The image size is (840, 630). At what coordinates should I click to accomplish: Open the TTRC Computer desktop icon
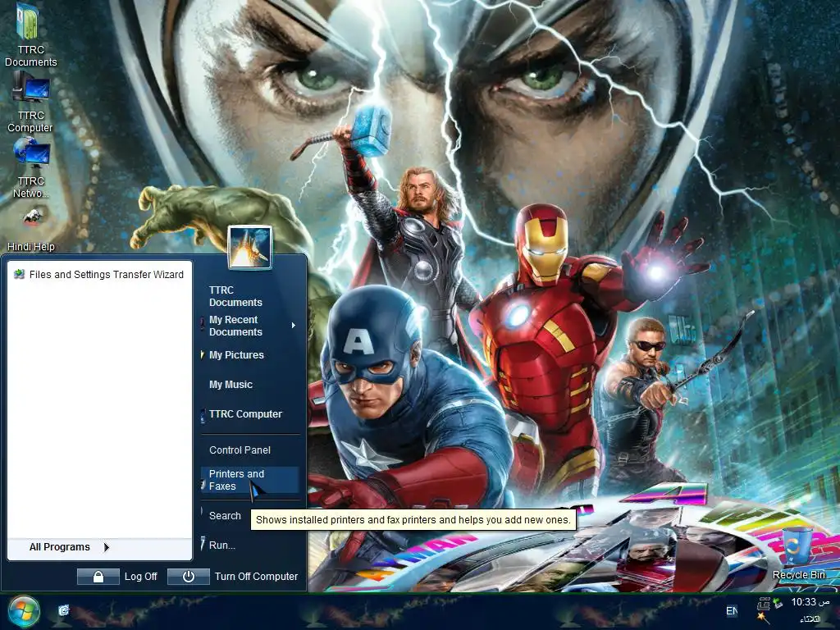pyautogui.click(x=30, y=102)
